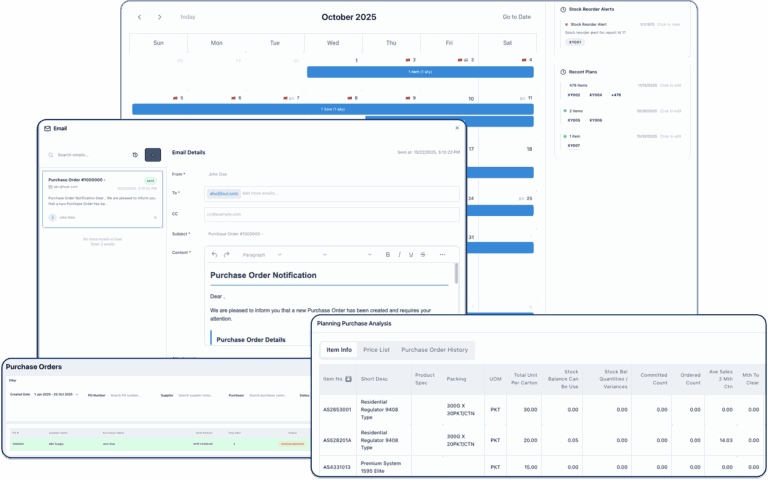The height and width of the screenshot is (480, 768).
Task: Jump to today in the calendar
Action: pyautogui.click(x=188, y=17)
